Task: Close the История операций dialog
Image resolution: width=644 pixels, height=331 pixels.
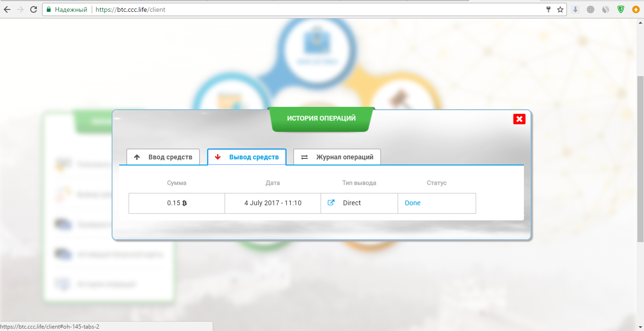Action: click(x=519, y=119)
